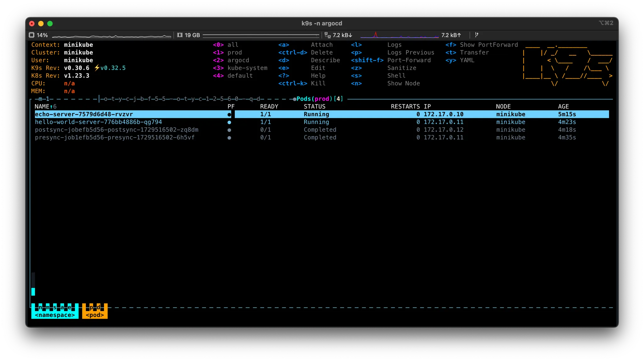
Task: Click the namespace breadcrumb at bottom
Action: (x=55, y=315)
